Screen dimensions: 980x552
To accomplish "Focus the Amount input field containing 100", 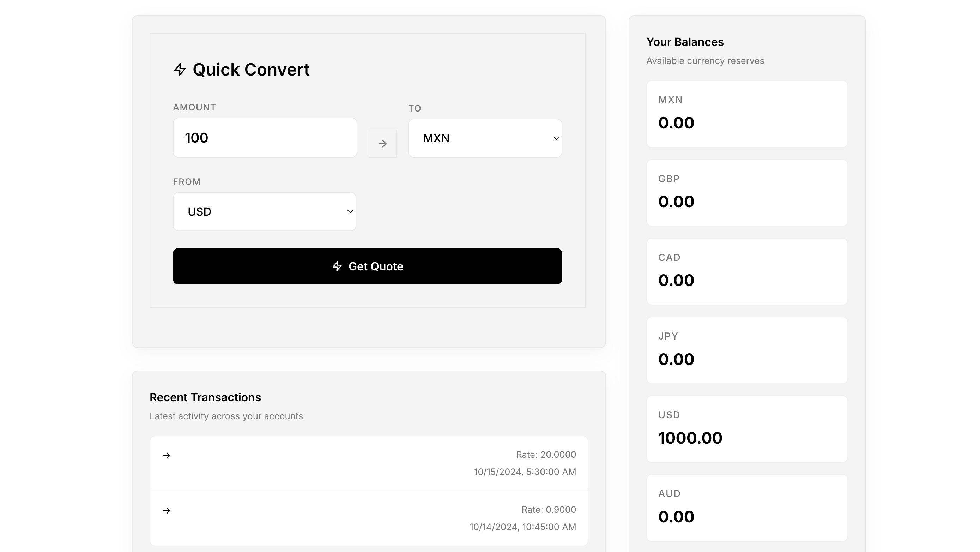I will click(265, 138).
